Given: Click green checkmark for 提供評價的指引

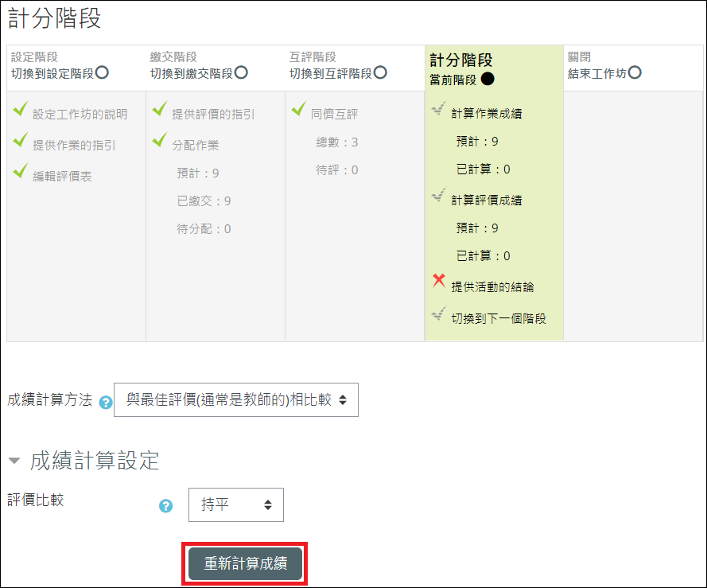Looking at the screenshot, I should point(160,109).
